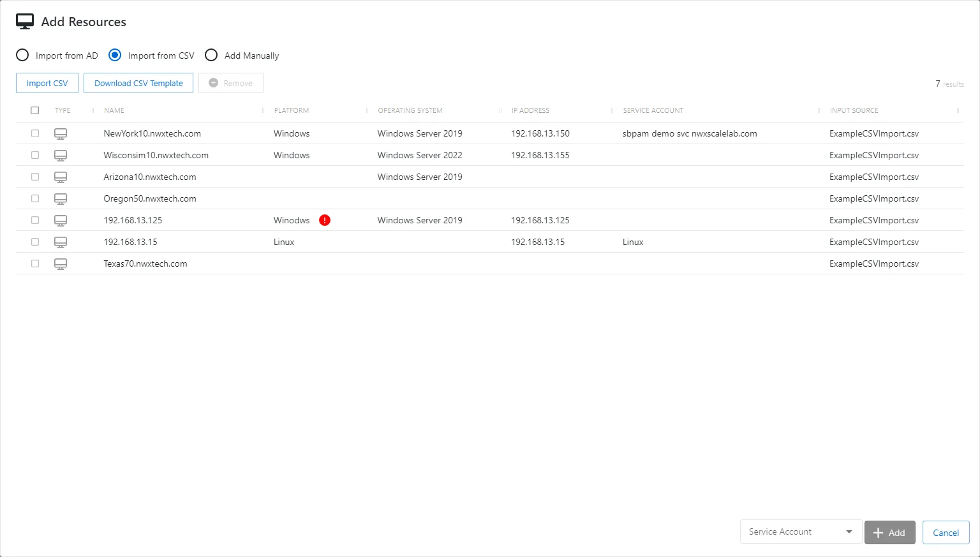Tick the select-all checkbox in table header
980x557 pixels.
(x=35, y=110)
